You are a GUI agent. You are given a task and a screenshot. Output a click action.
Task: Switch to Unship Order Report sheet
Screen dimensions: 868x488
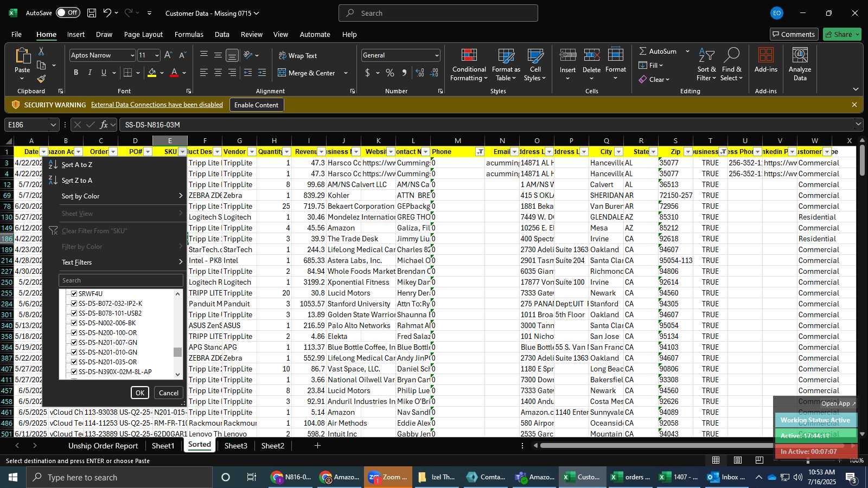point(103,446)
